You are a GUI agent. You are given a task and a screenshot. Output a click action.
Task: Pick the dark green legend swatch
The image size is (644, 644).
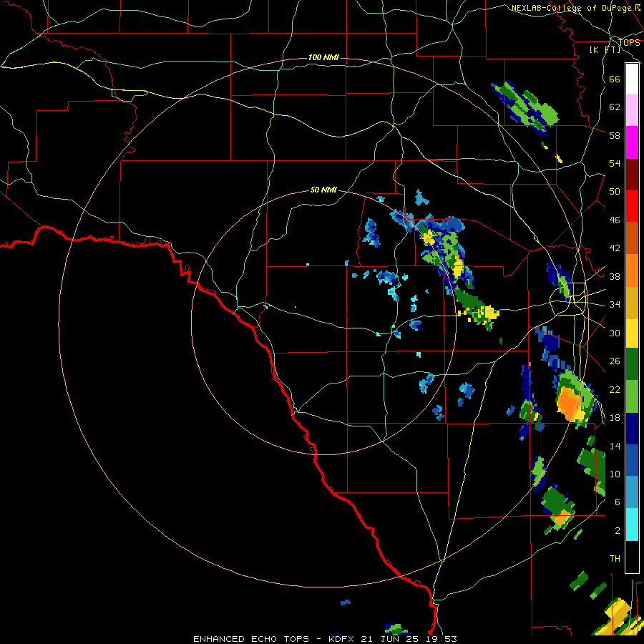pyautogui.click(x=632, y=364)
